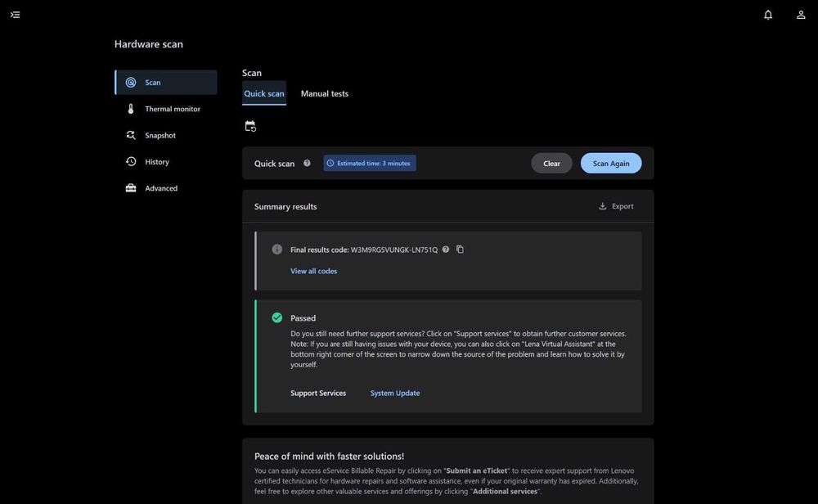Click the Export download icon

click(602, 206)
